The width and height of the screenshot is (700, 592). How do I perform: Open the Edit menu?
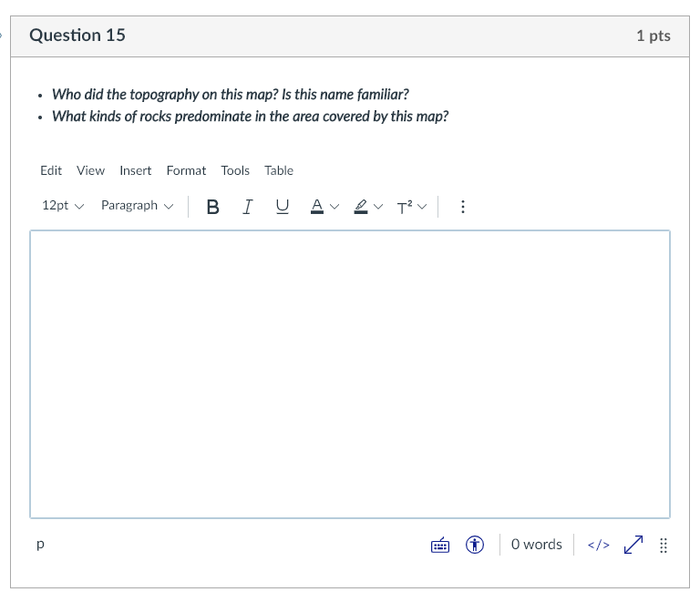51,171
